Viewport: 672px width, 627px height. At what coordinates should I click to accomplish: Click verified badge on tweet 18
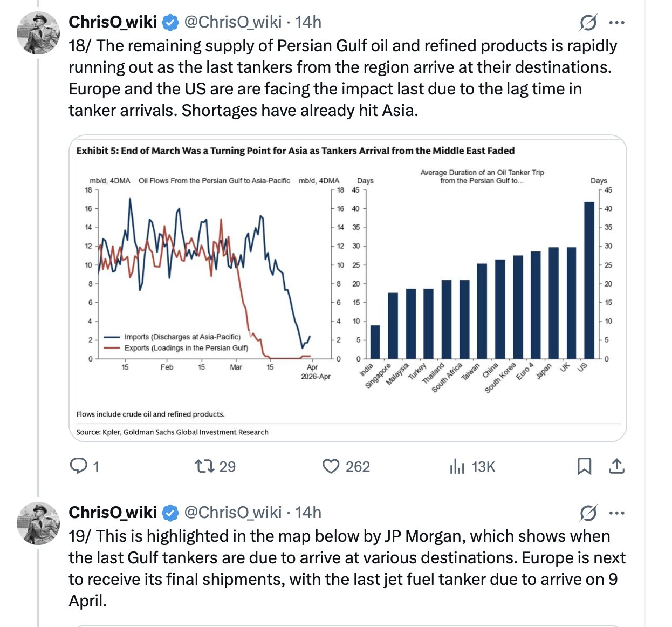(x=170, y=23)
